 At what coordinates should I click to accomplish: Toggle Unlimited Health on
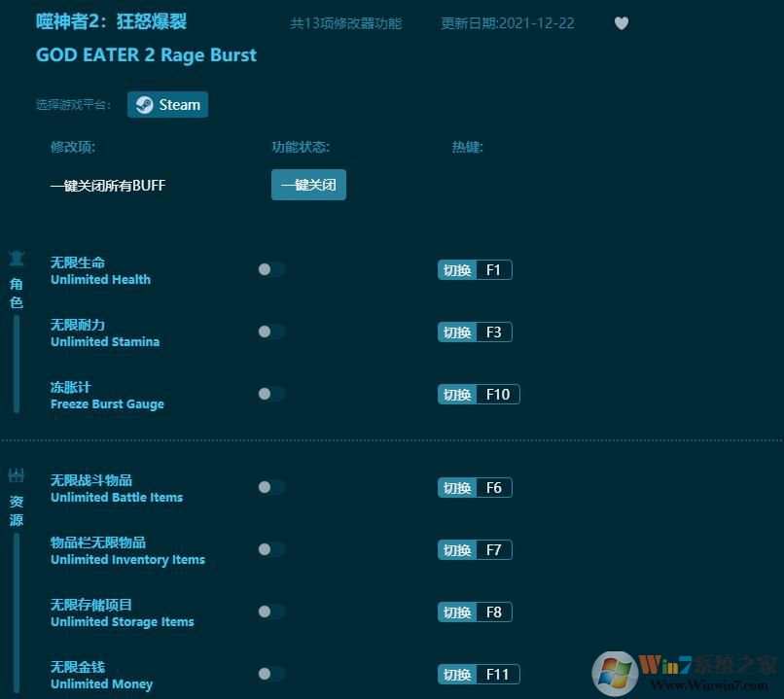(x=269, y=269)
